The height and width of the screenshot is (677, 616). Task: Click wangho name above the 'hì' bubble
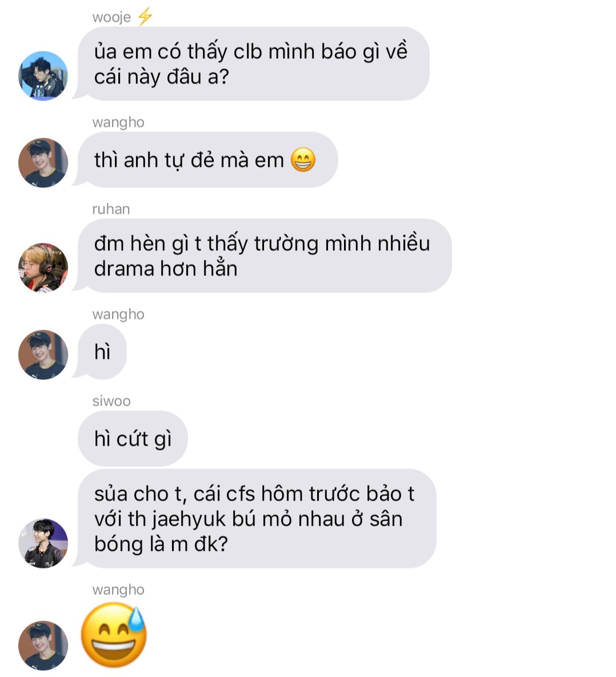[x=118, y=314]
